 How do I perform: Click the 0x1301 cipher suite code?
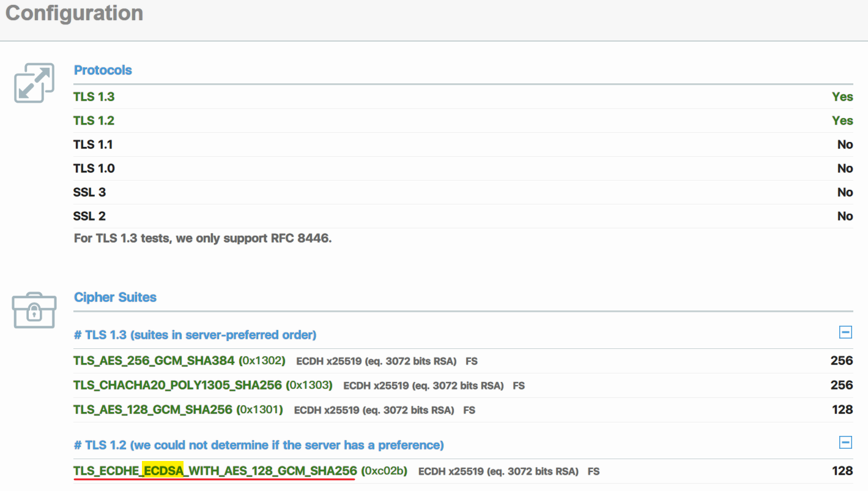(259, 410)
